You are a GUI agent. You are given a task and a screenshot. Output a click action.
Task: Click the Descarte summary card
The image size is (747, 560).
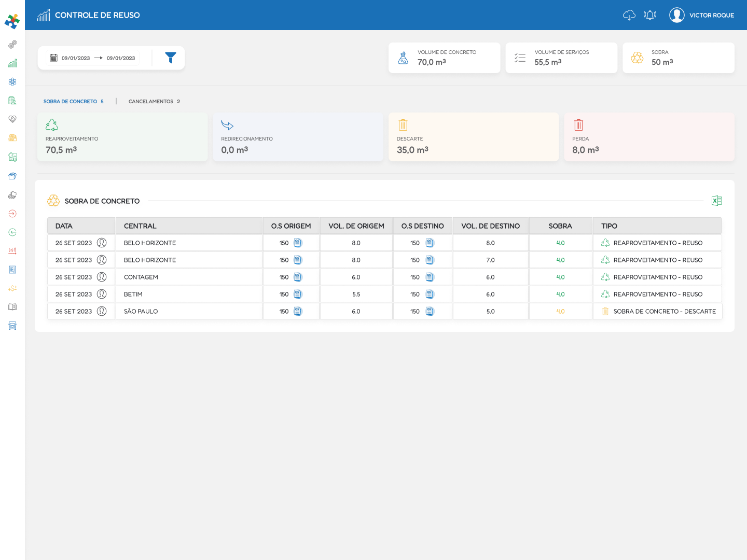(x=473, y=137)
